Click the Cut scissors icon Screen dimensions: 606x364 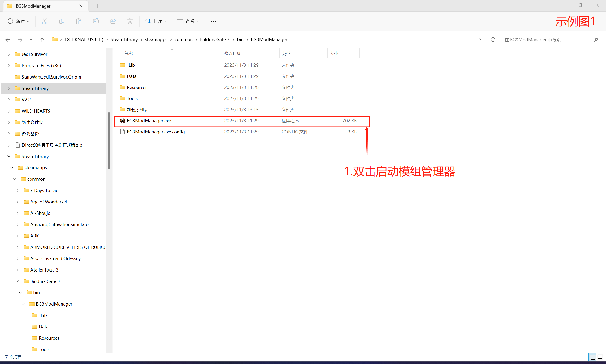pyautogui.click(x=45, y=21)
